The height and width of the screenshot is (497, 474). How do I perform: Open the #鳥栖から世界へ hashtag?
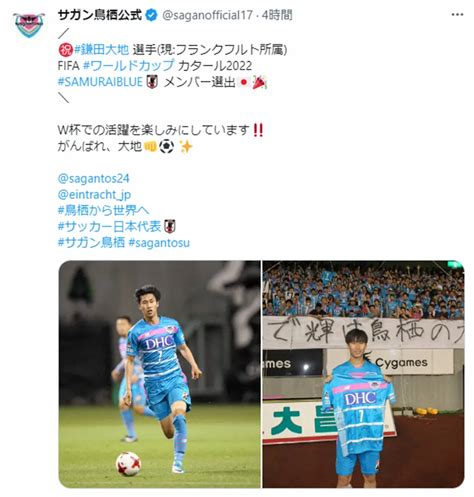pyautogui.click(x=103, y=210)
